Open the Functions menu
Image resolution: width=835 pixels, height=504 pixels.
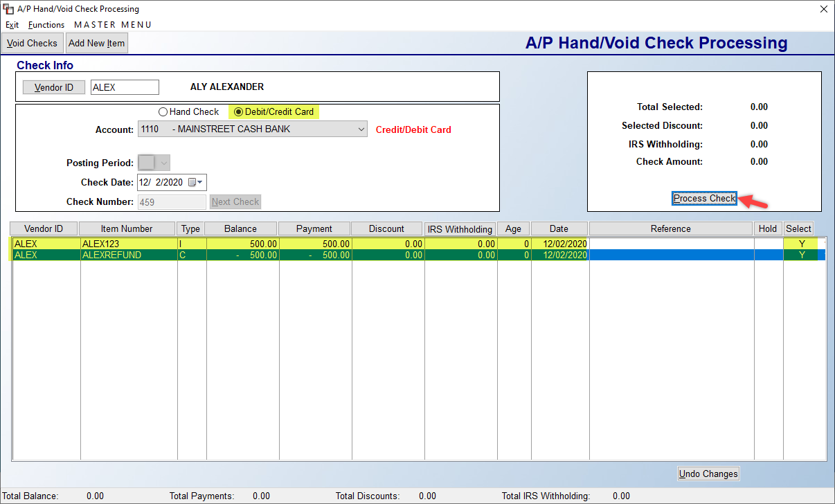pyautogui.click(x=46, y=24)
